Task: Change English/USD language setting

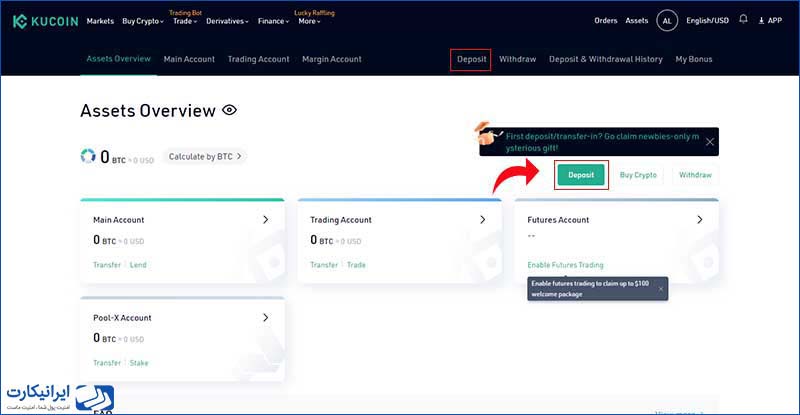Action: click(707, 20)
